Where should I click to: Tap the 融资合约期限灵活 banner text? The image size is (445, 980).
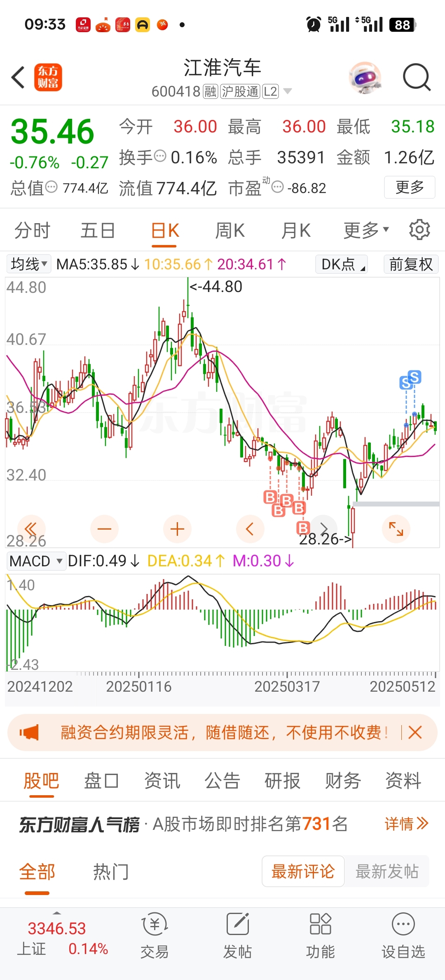coord(225,733)
